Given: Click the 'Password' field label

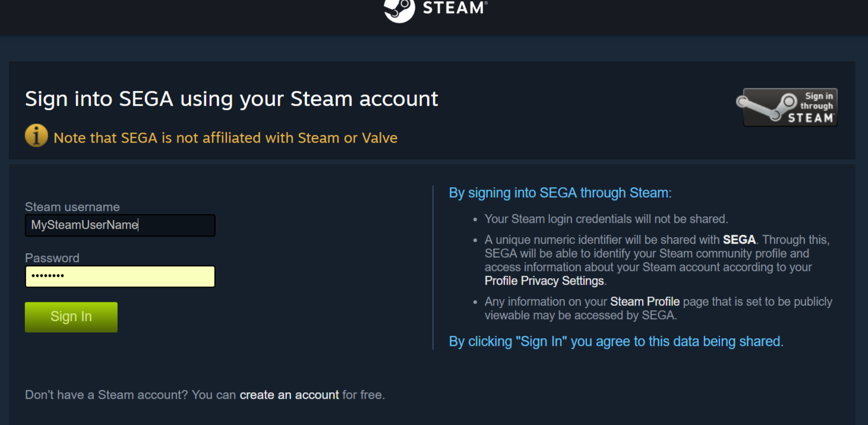Looking at the screenshot, I should [x=52, y=258].
